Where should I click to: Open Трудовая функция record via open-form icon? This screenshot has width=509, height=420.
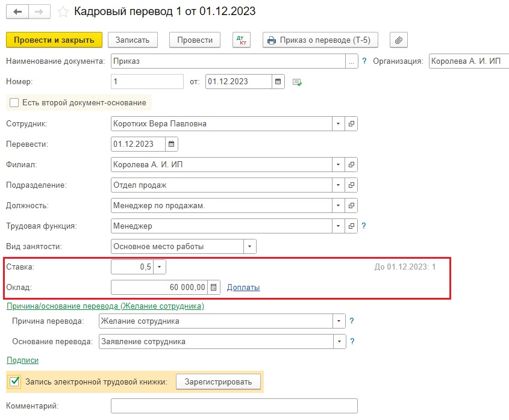point(351,226)
